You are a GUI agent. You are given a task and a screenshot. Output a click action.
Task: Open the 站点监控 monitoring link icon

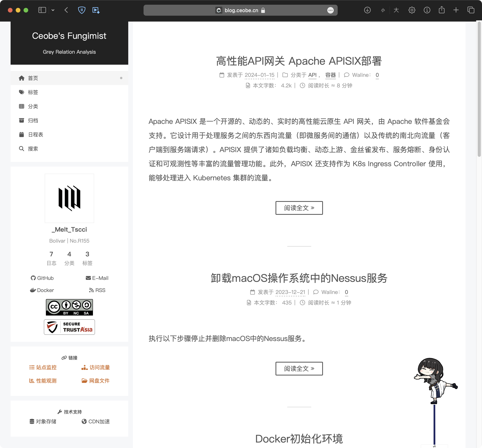(32, 367)
